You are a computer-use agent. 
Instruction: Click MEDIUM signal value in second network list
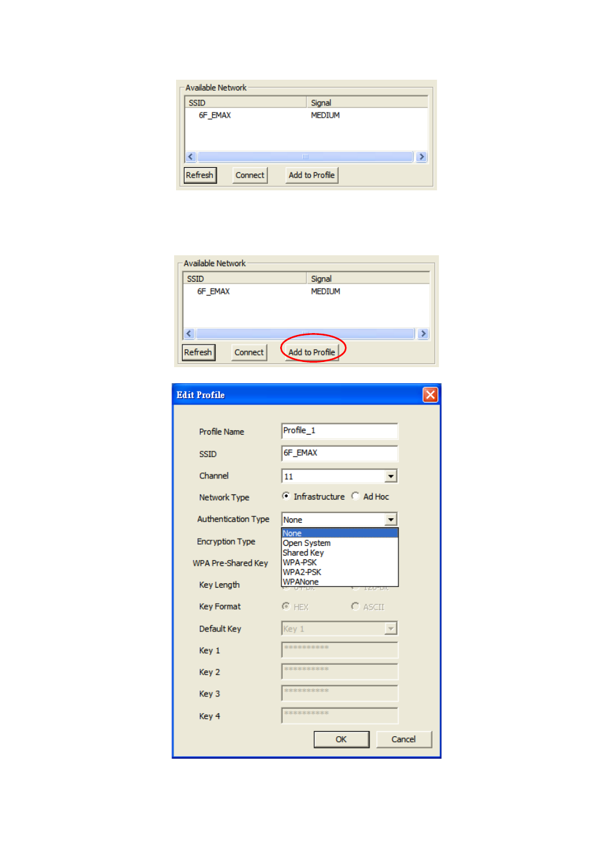point(326,292)
